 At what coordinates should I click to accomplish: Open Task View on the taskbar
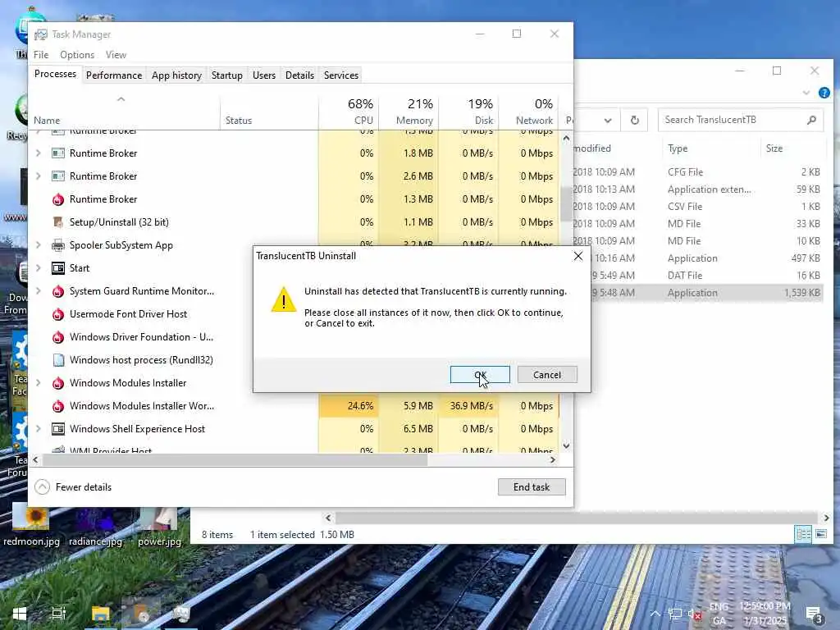[58, 614]
